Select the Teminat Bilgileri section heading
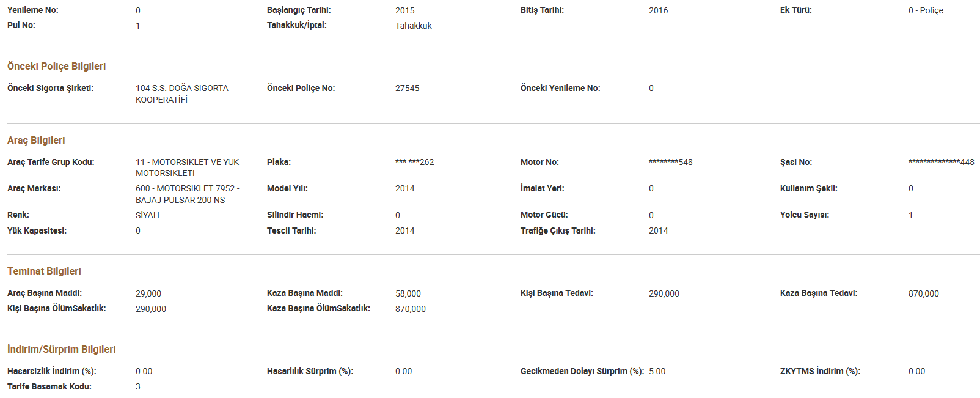Screen dimensions: 980x398 point(44,271)
